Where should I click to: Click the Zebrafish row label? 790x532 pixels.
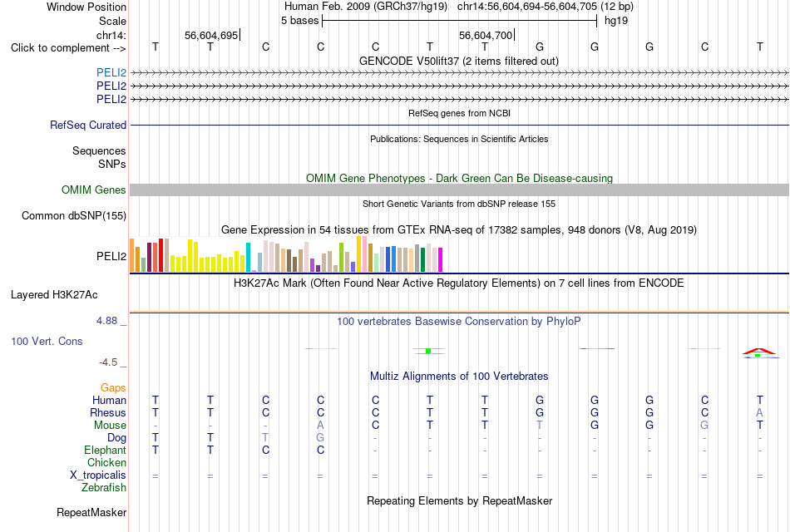coord(104,488)
